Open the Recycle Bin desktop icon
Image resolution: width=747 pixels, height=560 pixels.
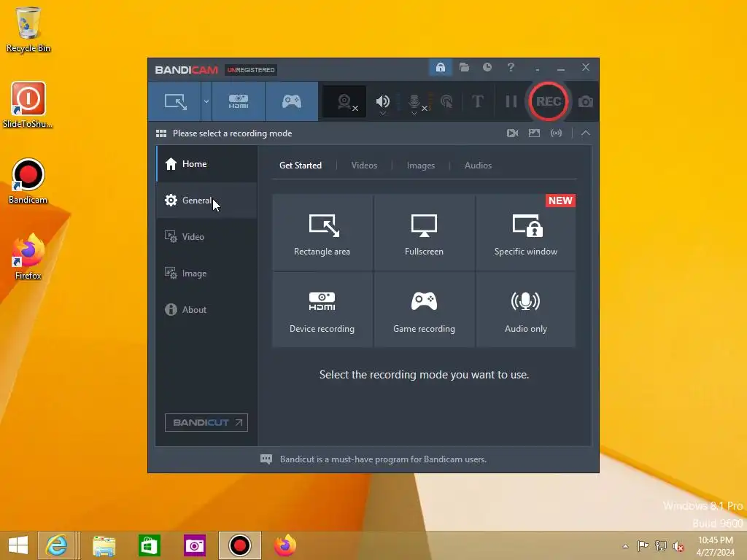(28, 29)
